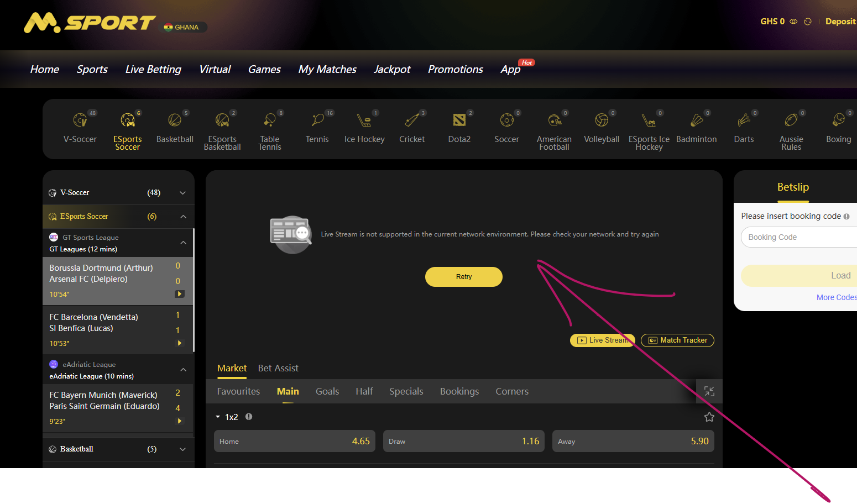
Task: Click the info icon beside 1x2
Action: pos(249,417)
